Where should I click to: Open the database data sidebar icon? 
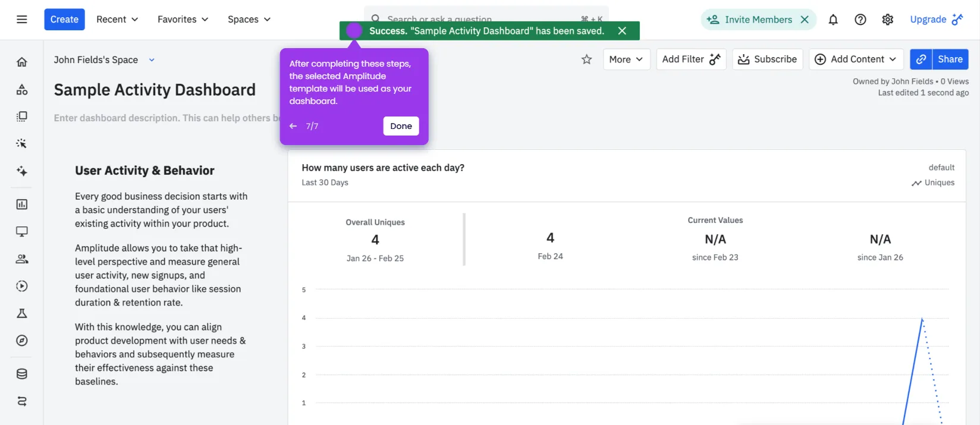click(x=22, y=374)
